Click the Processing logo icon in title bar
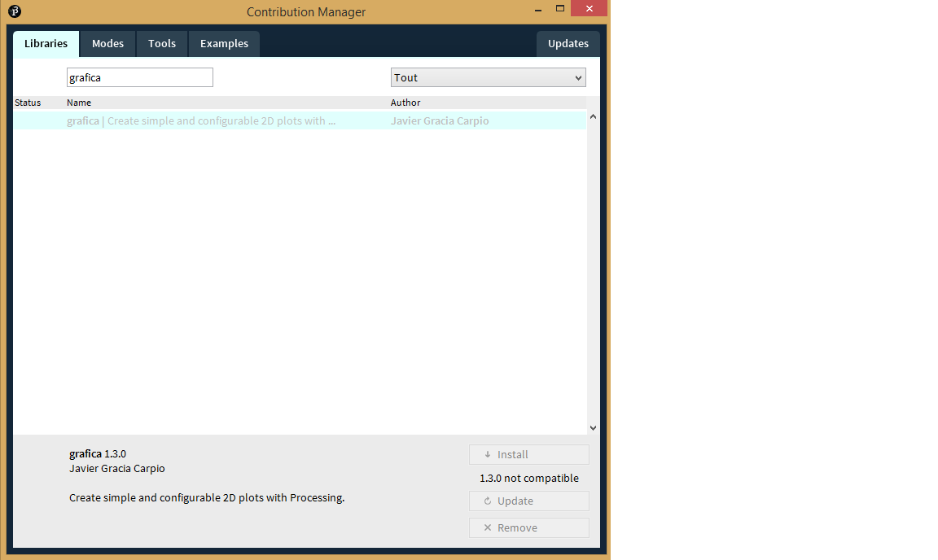This screenshot has width=938, height=560. coord(15,11)
